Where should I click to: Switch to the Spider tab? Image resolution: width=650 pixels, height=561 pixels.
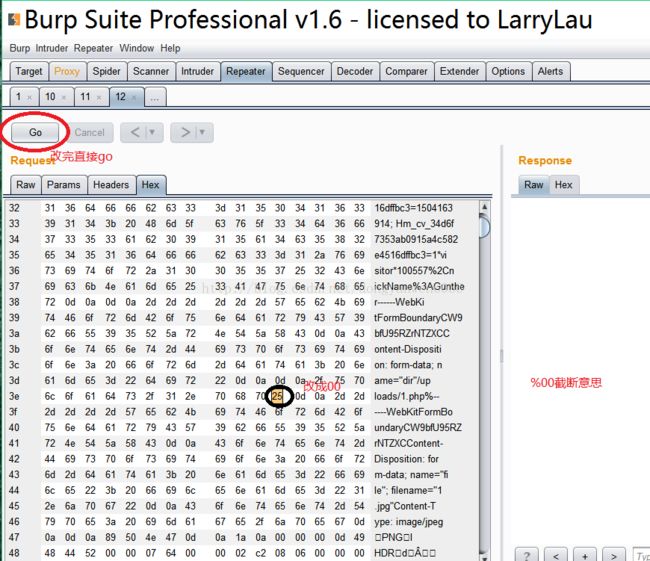107,71
